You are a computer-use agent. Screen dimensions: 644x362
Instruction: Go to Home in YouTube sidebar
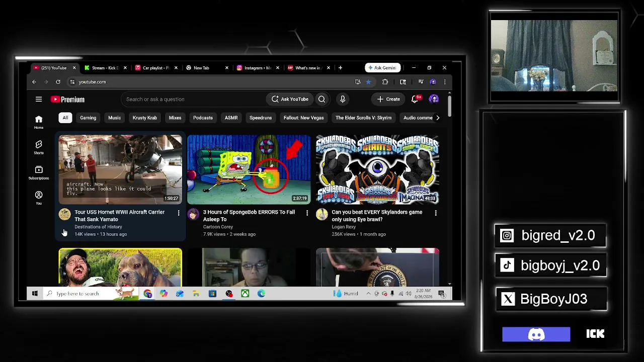(x=39, y=122)
